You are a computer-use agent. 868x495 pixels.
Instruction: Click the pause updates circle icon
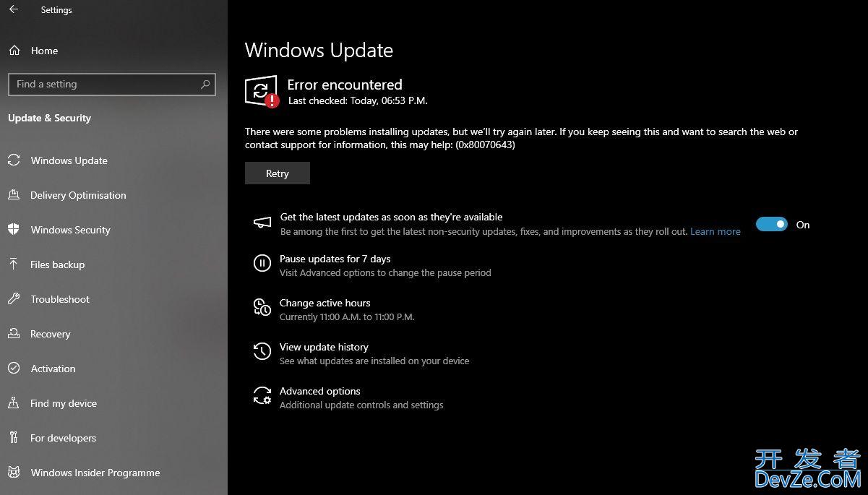click(262, 263)
